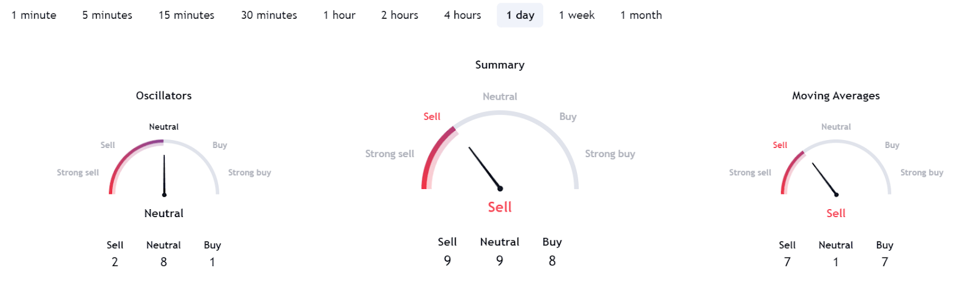Select the 1 minute timeframe tab
Image resolution: width=980 pixels, height=296 pixels.
34,15
